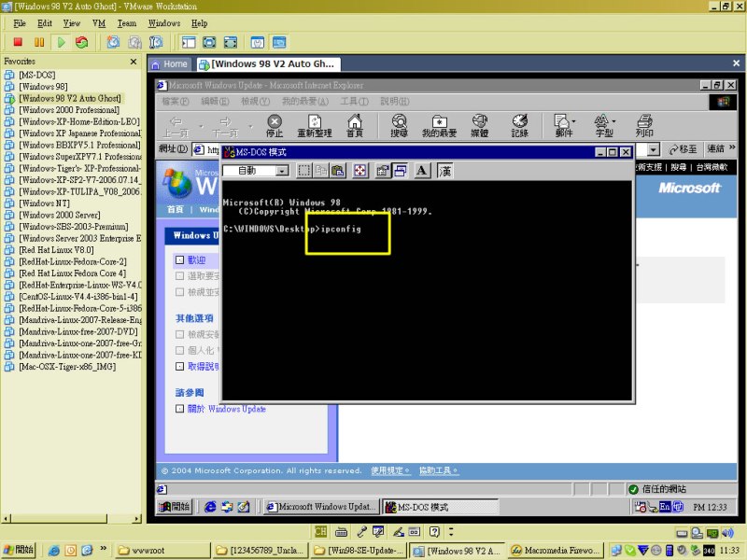The image size is (747, 560).
Task: Open the 協助工具 link in the page footer
Action: tap(438, 470)
